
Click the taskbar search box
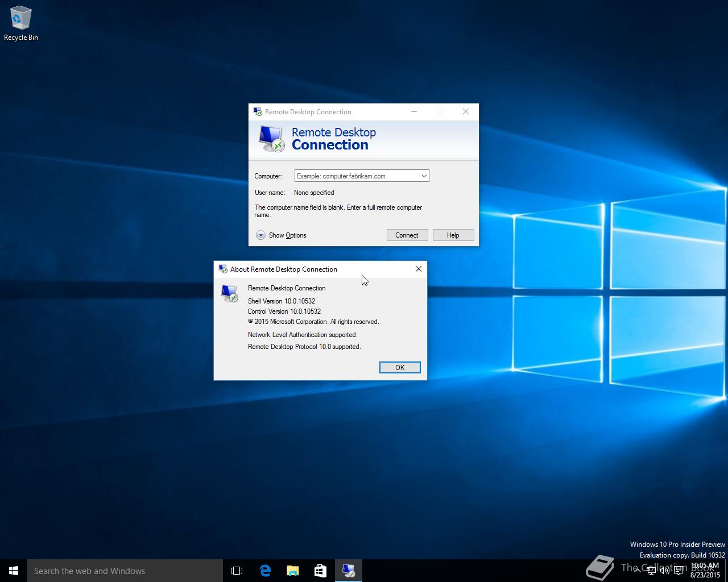(x=125, y=571)
